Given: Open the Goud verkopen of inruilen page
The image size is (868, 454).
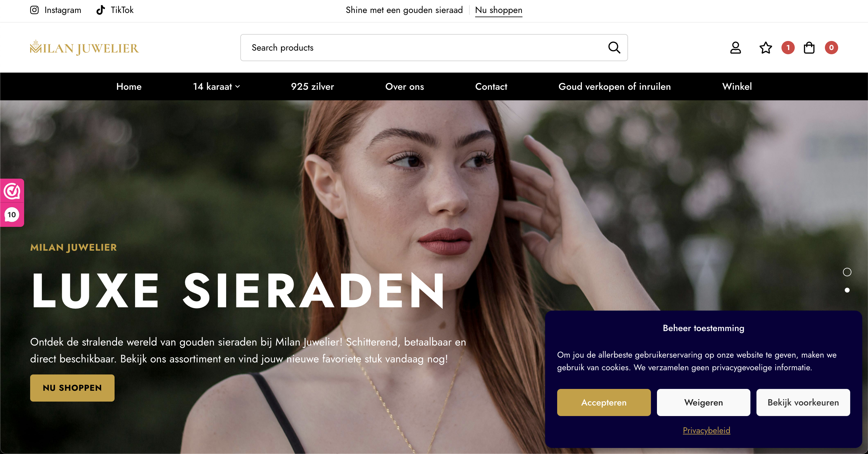Looking at the screenshot, I should [x=614, y=86].
